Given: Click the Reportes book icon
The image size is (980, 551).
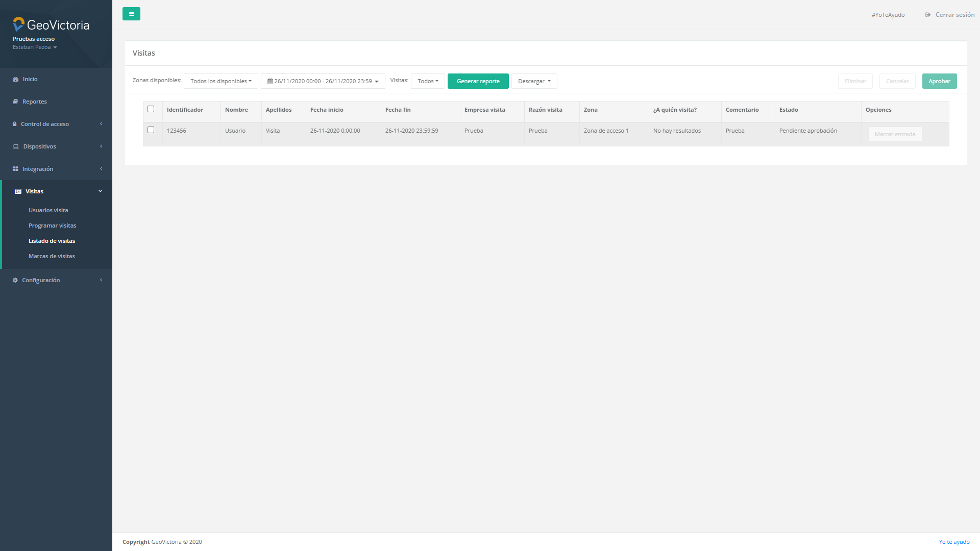Looking at the screenshot, I should coord(15,102).
